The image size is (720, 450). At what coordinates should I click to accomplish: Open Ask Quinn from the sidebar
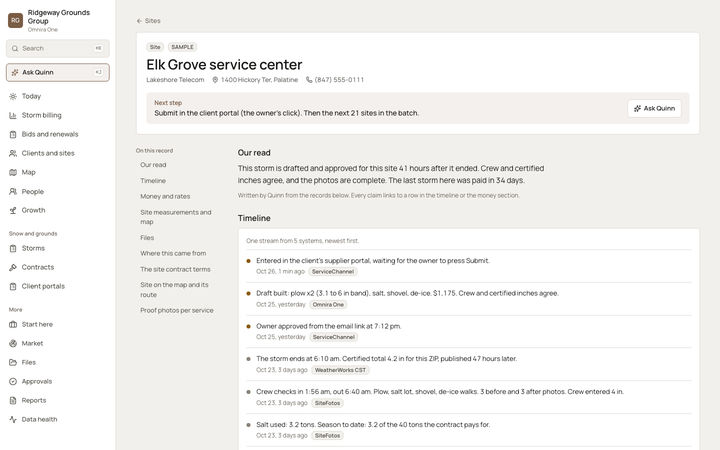coord(57,73)
